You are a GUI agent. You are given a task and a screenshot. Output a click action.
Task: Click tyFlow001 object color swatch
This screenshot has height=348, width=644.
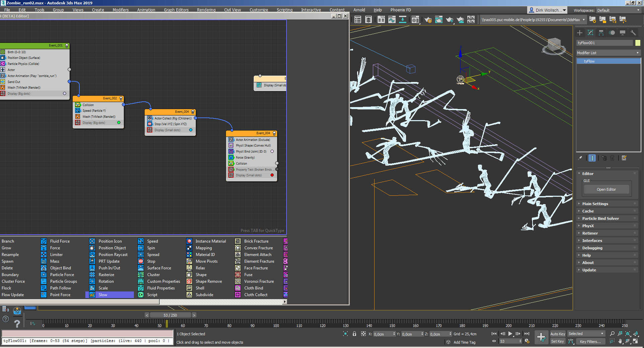tap(638, 43)
